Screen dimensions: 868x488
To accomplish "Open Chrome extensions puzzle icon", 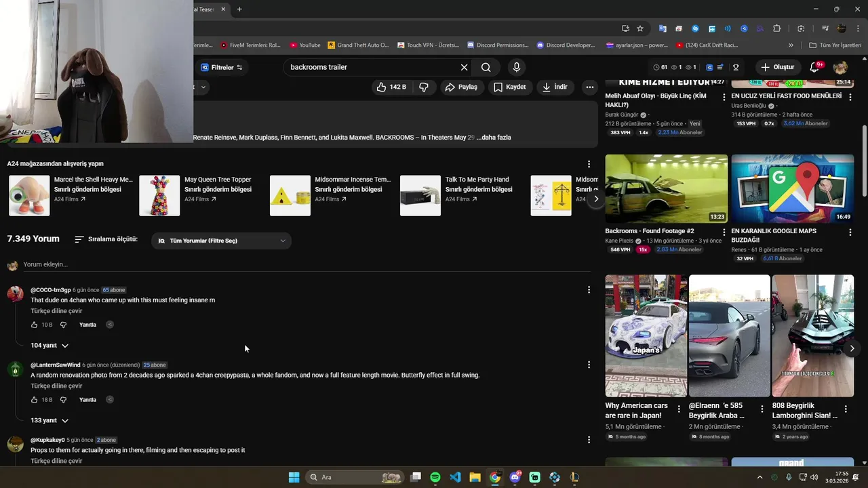I will [x=777, y=28].
